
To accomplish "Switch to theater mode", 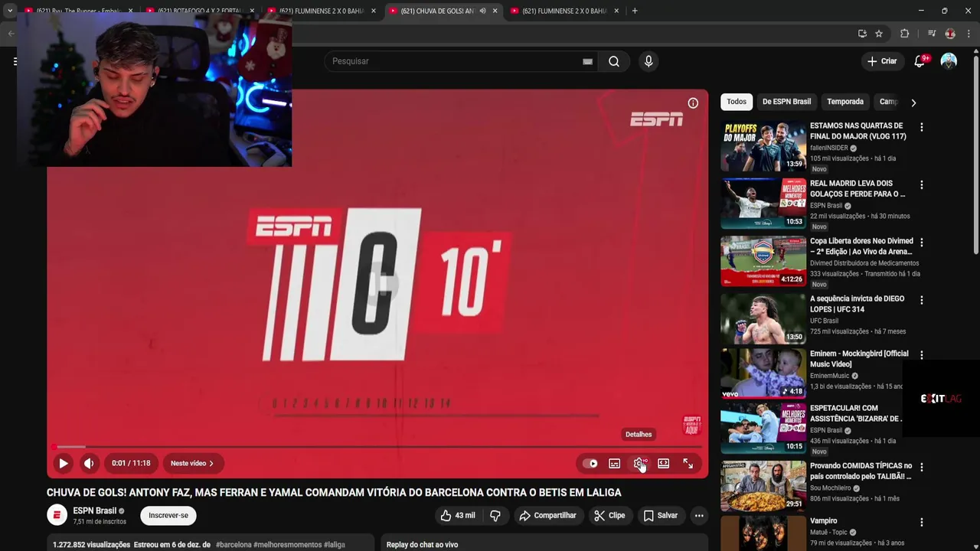I will tap(664, 464).
